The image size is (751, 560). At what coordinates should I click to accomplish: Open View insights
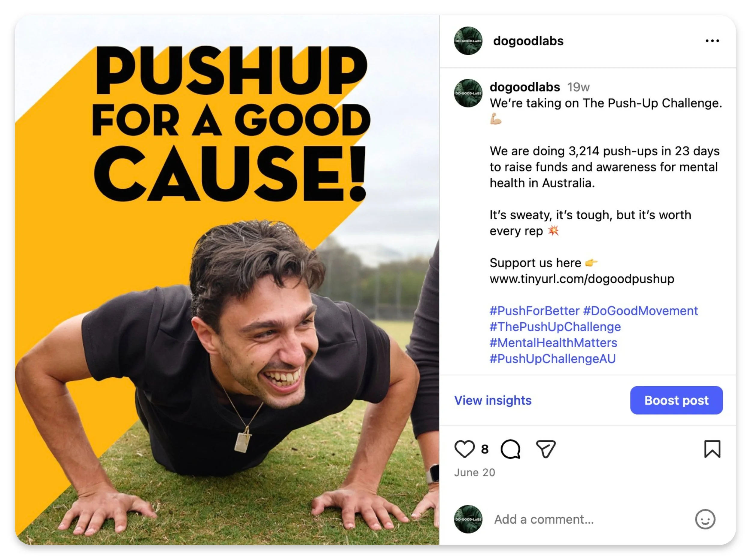tap(492, 400)
